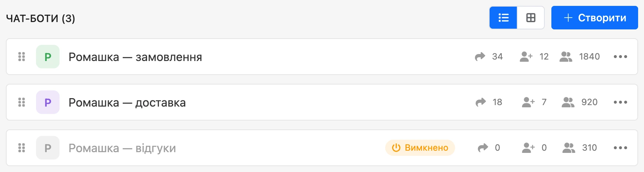
Task: Switch to grid view layout
Action: pos(531,18)
